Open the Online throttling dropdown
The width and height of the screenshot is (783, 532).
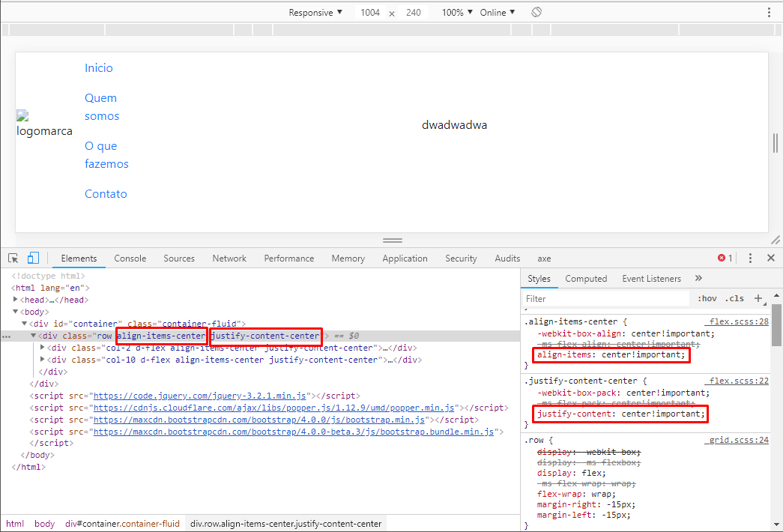point(498,13)
